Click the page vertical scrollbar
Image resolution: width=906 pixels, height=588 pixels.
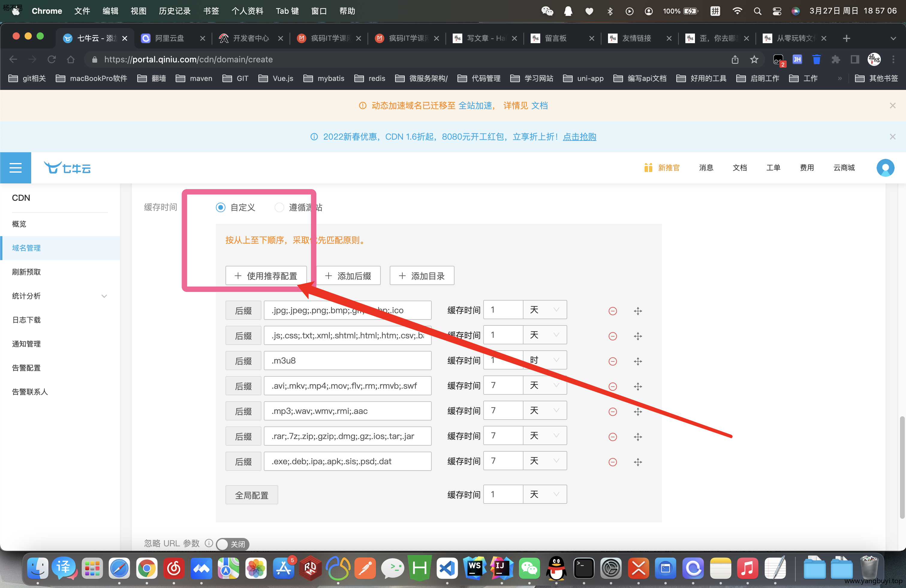pos(902,467)
